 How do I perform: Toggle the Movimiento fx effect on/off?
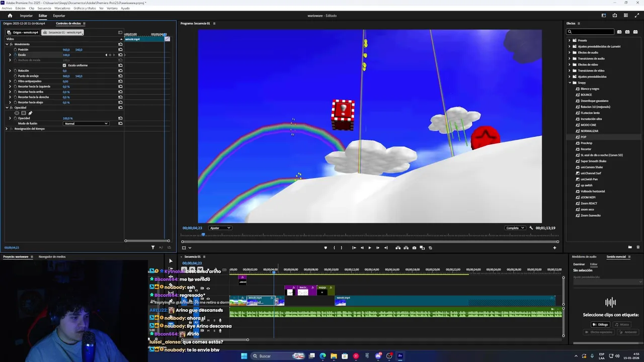pos(12,44)
